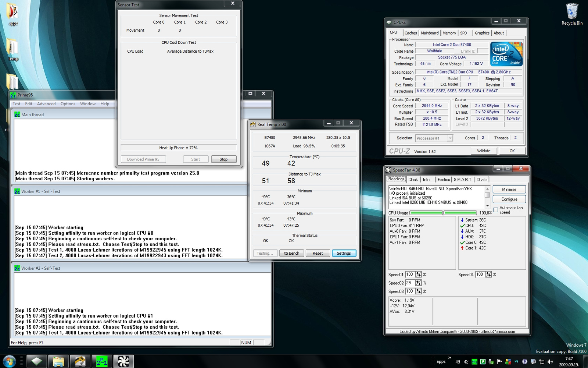Adjust the Speed04 spinner arrows

(488, 275)
